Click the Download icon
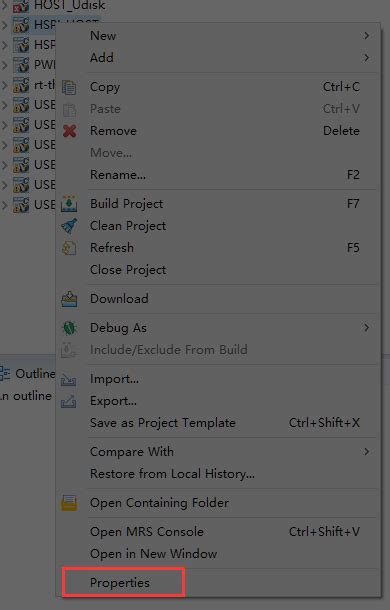This screenshot has width=390, height=610. (x=69, y=299)
